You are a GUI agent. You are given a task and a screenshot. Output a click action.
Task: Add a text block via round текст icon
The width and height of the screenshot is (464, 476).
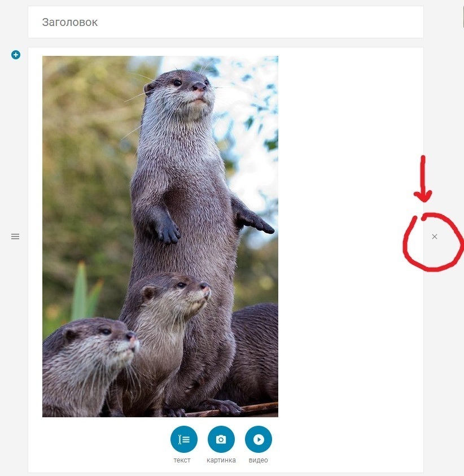click(x=184, y=439)
